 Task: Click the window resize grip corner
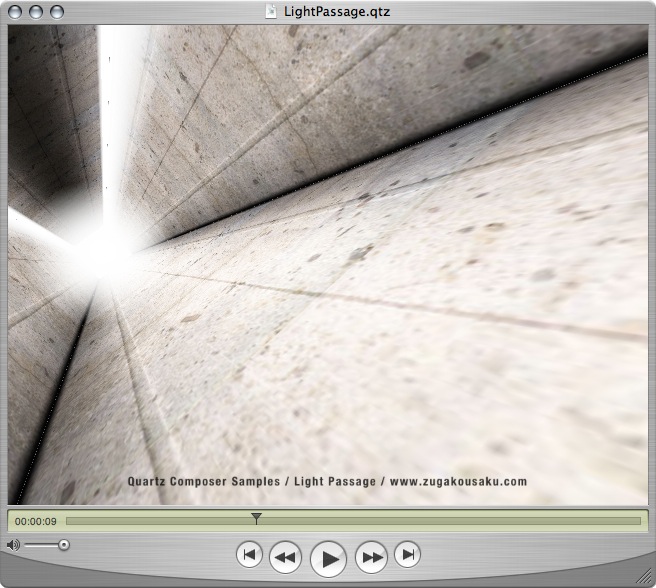coord(644,577)
